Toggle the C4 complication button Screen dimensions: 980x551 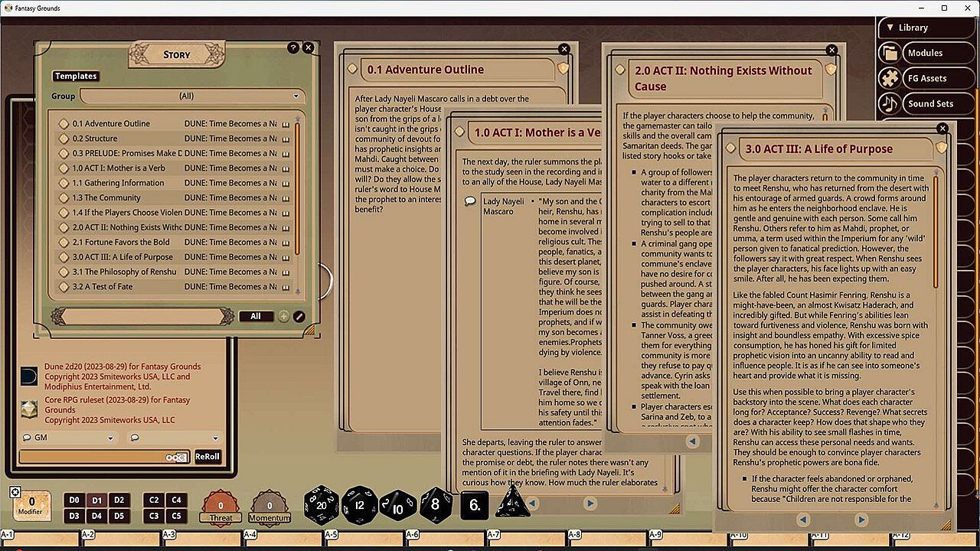click(176, 500)
